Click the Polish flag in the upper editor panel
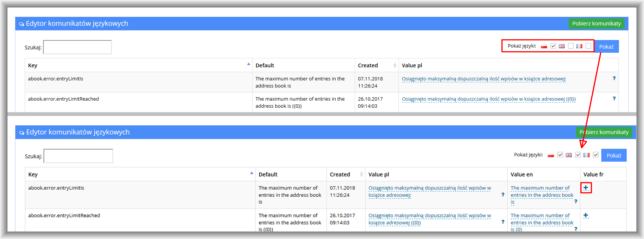 point(544,46)
